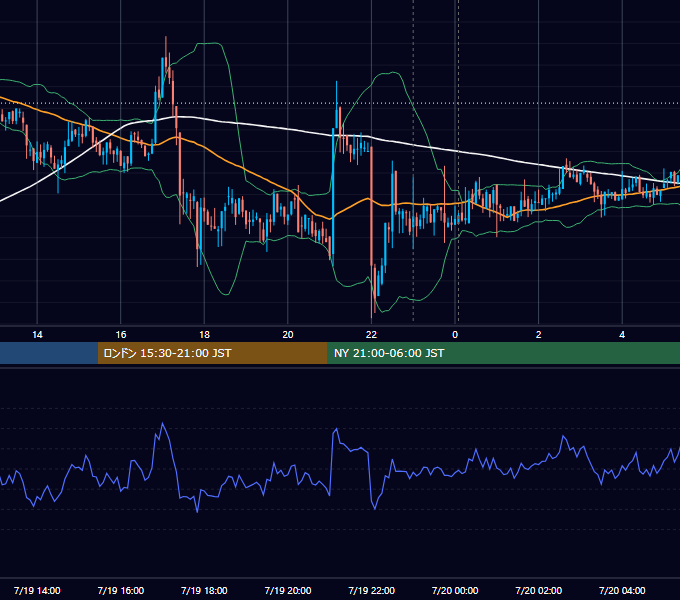
Task: Click the 7/20 02:00 date label
Action: click(x=539, y=590)
